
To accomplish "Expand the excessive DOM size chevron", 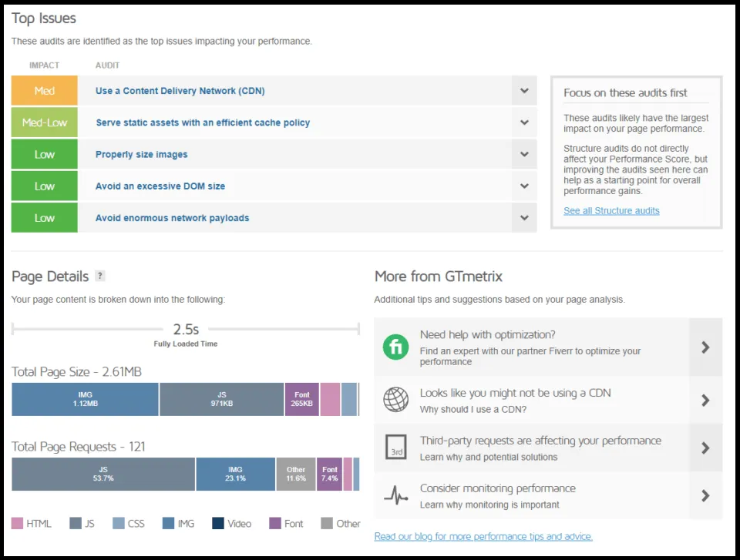I will [x=524, y=186].
